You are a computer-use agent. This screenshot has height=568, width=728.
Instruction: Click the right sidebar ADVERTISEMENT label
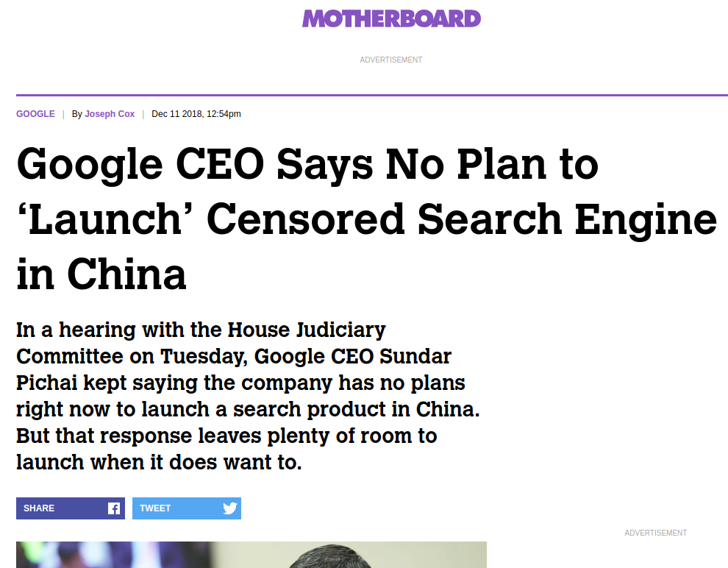pyautogui.click(x=656, y=533)
